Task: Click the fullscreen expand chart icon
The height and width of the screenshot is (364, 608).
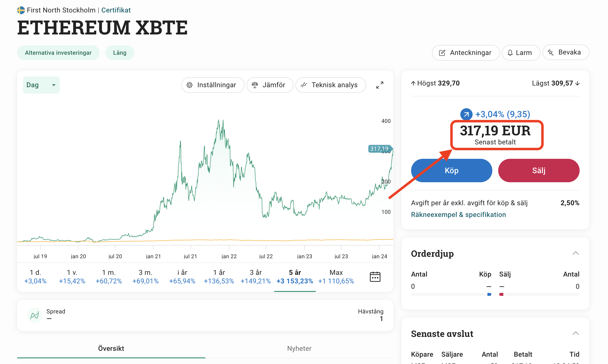Action: (x=380, y=85)
